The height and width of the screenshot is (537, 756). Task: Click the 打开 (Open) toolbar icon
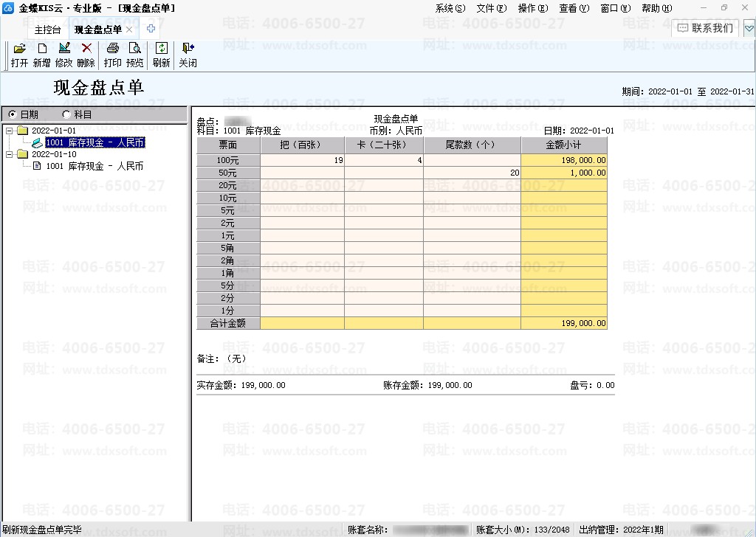[20, 48]
